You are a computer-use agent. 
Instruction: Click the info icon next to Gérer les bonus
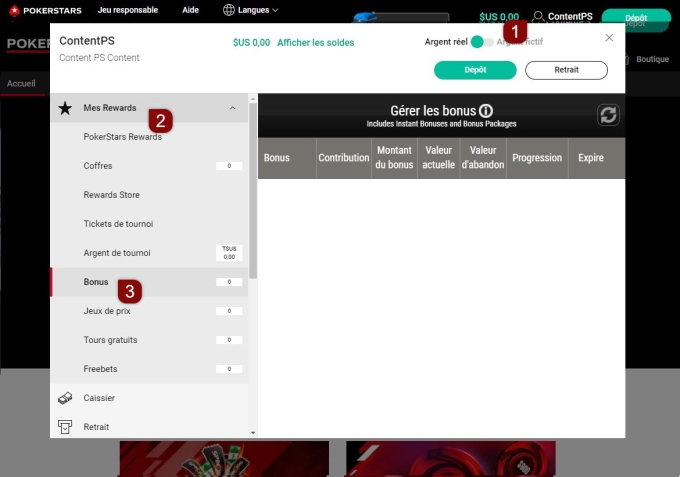486,111
